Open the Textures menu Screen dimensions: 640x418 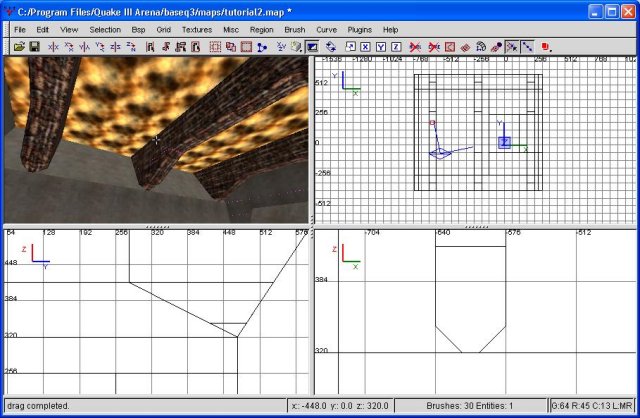click(x=197, y=30)
